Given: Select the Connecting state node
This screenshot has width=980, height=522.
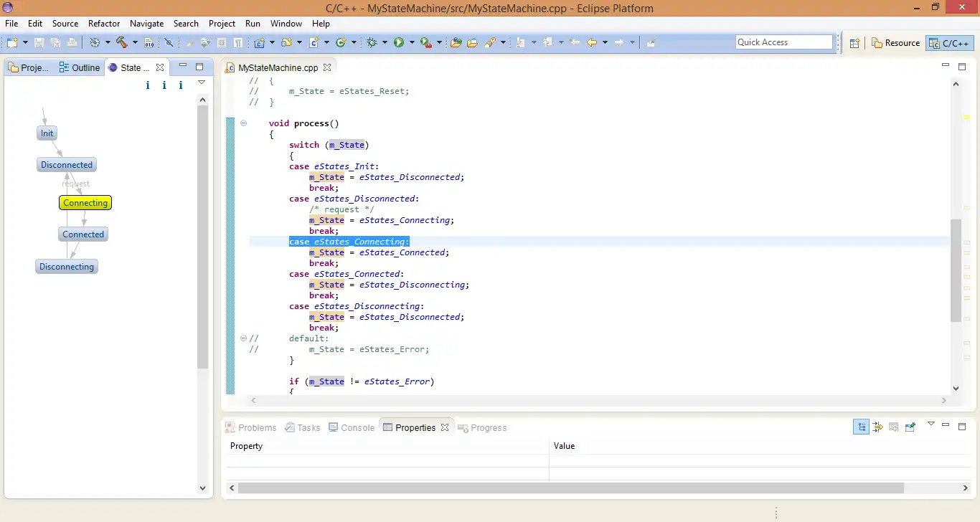Looking at the screenshot, I should (x=85, y=203).
